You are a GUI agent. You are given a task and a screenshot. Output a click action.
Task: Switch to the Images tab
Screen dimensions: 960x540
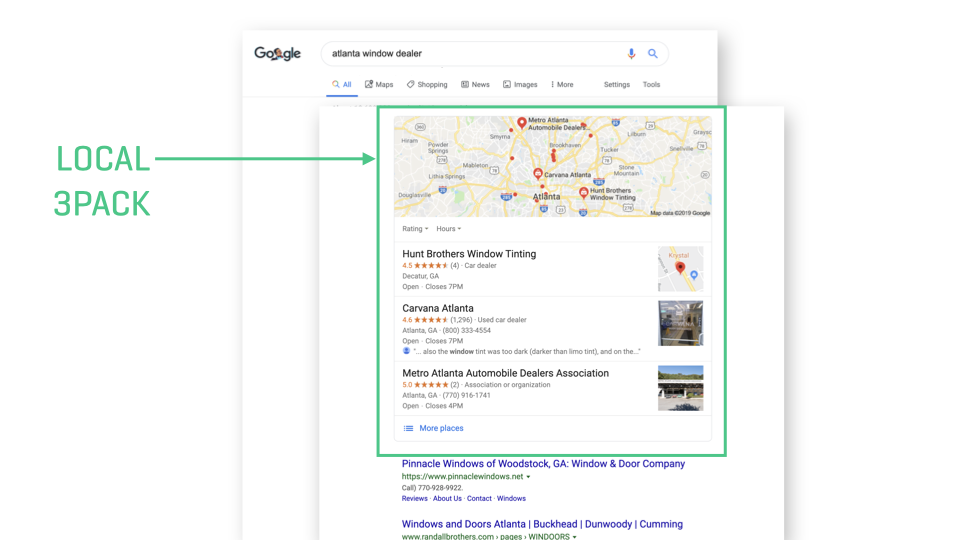(x=520, y=85)
